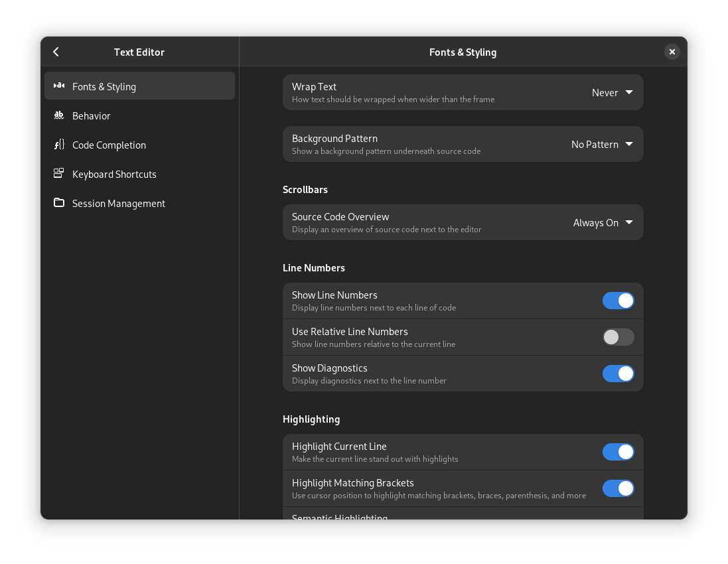Open Source Code Overview Always On dropdown
Image resolution: width=728 pixels, height=564 pixels.
[603, 223]
